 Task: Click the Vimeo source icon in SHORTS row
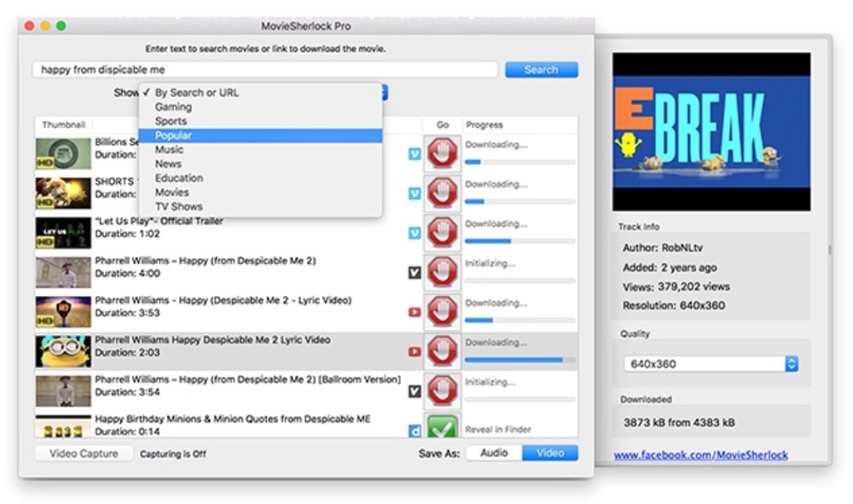tap(415, 194)
